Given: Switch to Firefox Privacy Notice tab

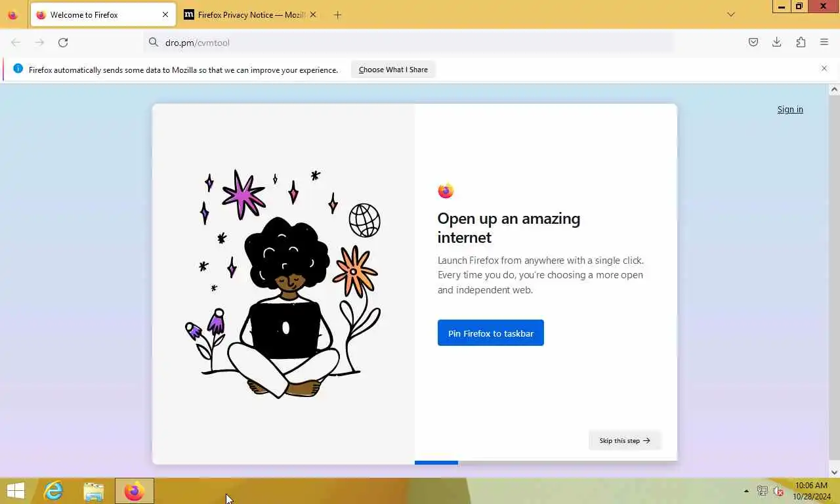Looking at the screenshot, I should pos(250,14).
